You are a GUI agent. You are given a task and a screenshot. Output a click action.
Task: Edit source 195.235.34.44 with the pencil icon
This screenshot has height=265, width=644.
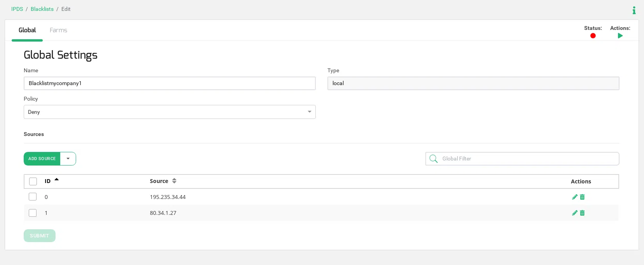pos(574,197)
